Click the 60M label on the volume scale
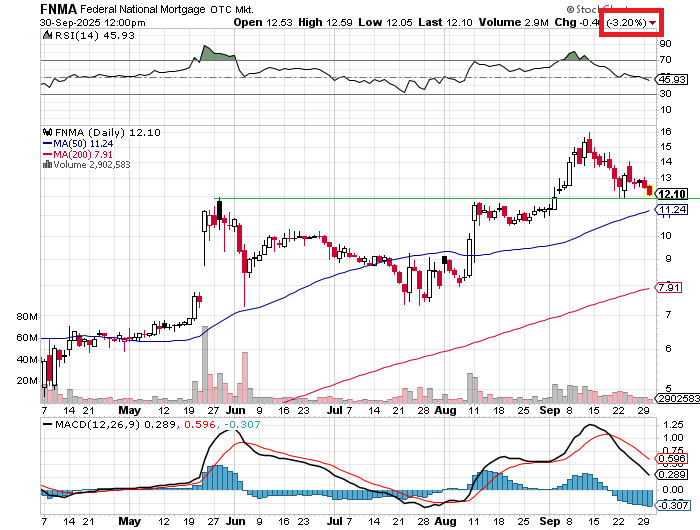Viewport: 700px width, 530px height. (27, 338)
